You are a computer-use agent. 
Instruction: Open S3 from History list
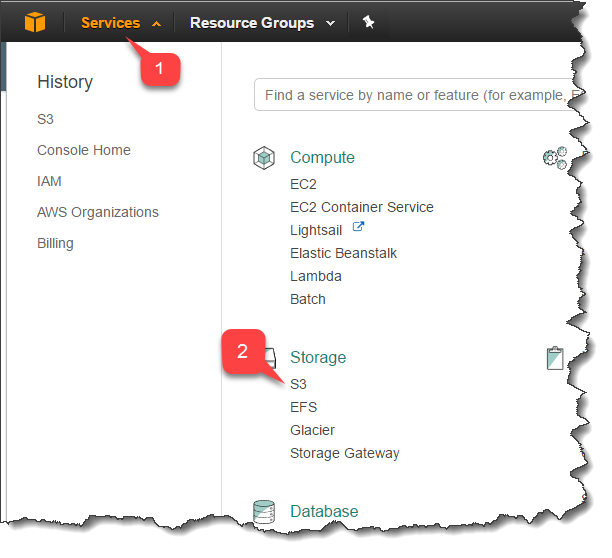(x=45, y=119)
